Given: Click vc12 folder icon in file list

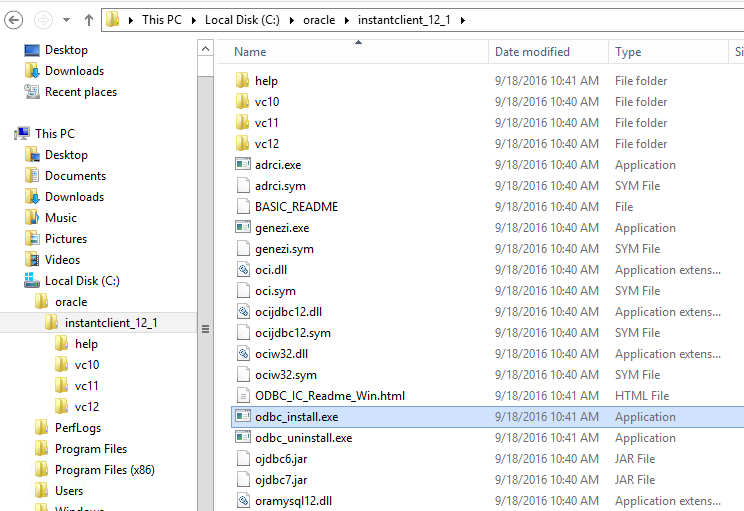Looking at the screenshot, I should point(242,143).
